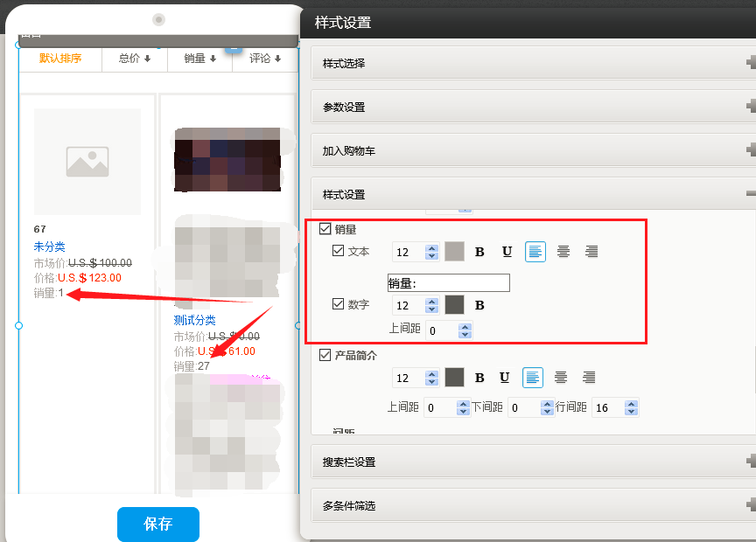Right-align the 销量 text
Image resolution: width=756 pixels, height=542 pixels.
(x=591, y=252)
